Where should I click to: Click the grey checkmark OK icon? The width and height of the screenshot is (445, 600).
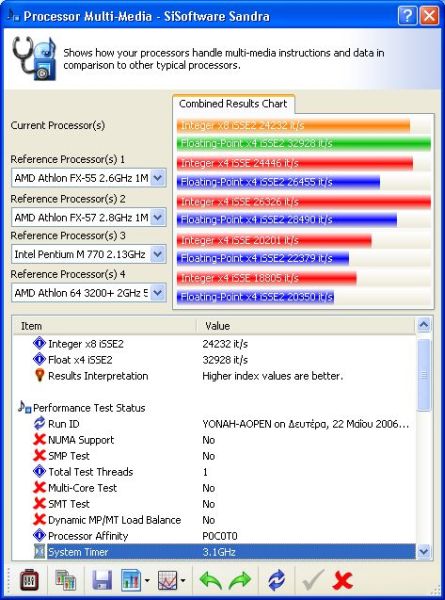[x=313, y=580]
